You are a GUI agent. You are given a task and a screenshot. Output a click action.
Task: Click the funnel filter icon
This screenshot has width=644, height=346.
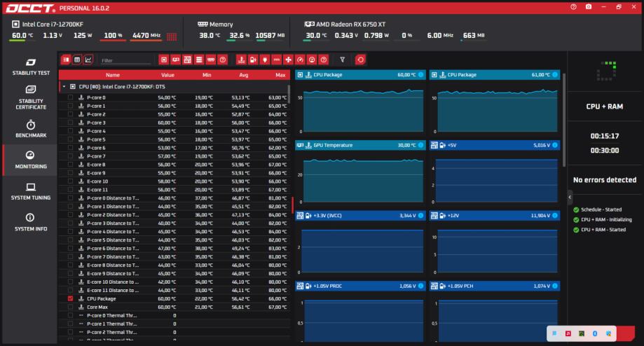tap(342, 60)
